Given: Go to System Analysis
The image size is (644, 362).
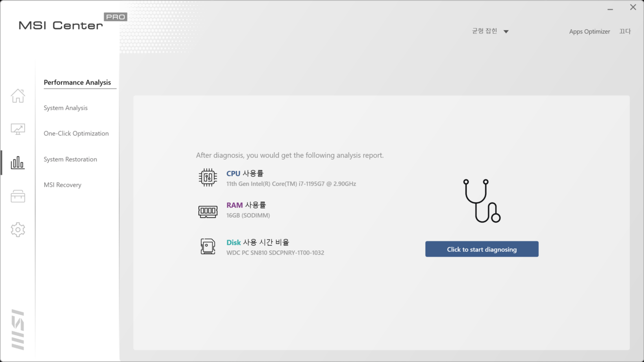Looking at the screenshot, I should tap(65, 108).
